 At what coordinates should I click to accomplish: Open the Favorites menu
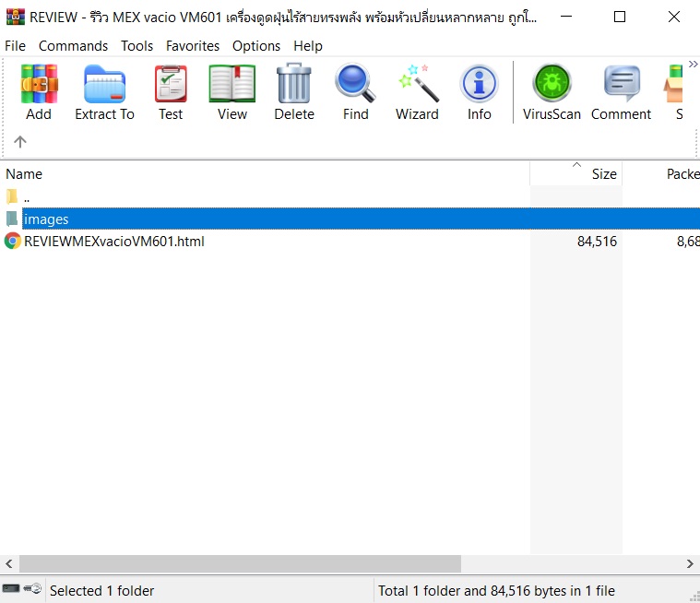pyautogui.click(x=193, y=45)
